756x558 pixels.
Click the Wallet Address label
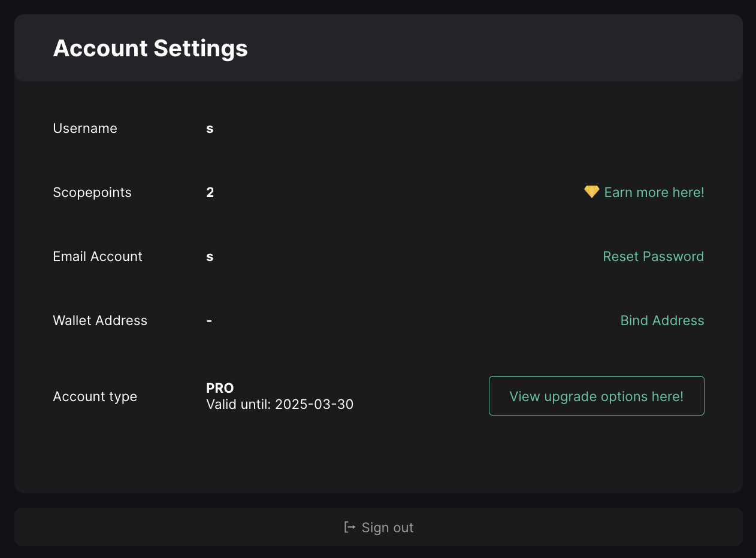(x=100, y=320)
